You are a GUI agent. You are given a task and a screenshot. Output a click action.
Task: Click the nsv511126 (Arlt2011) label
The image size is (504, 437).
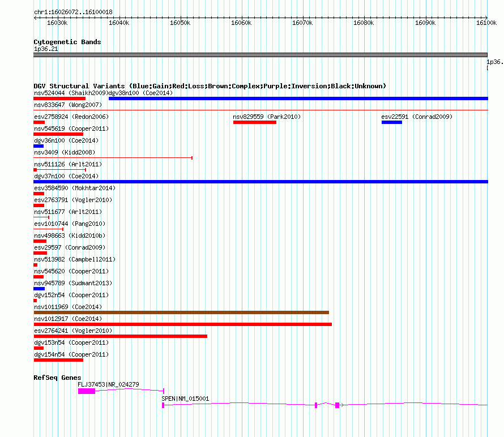(x=68, y=164)
